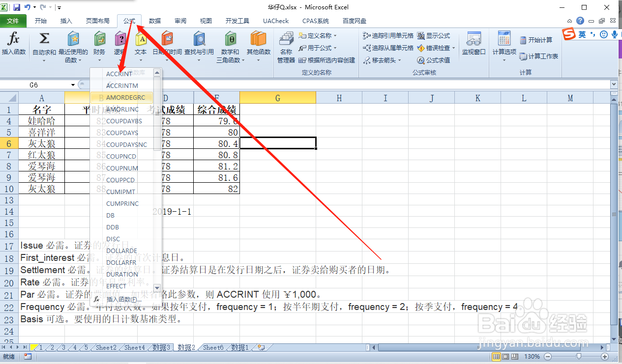Expand Define Name (定义名称) dropdown

point(335,36)
